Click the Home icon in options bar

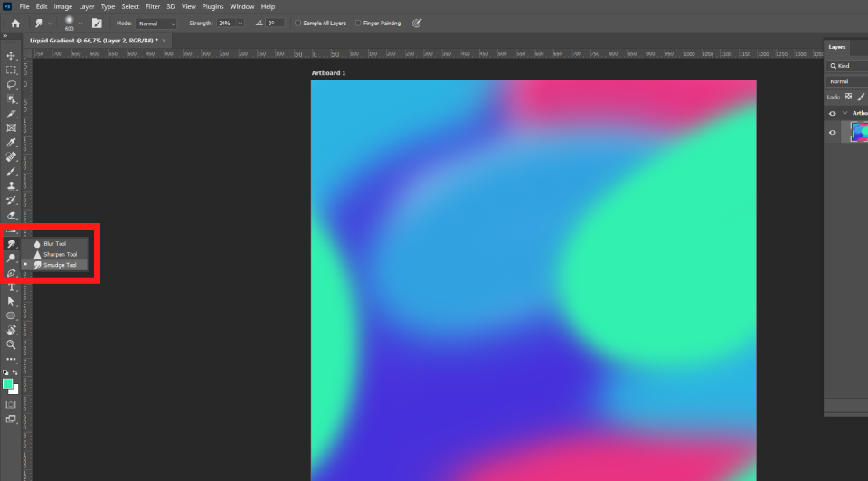pyautogui.click(x=15, y=24)
